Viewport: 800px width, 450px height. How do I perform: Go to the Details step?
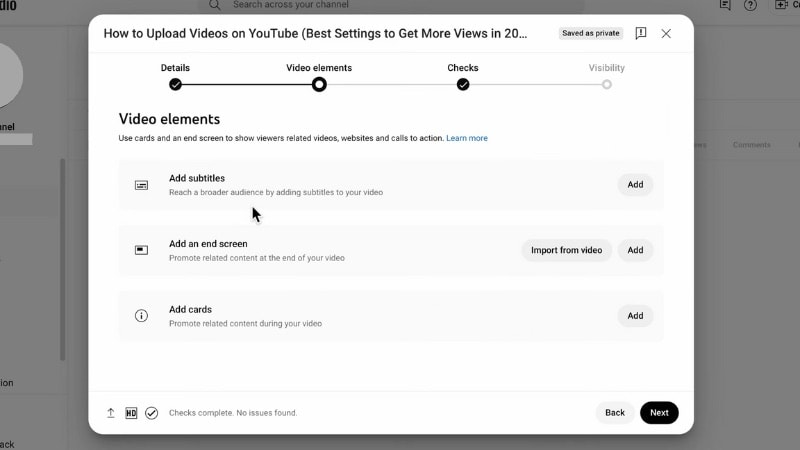[x=175, y=68]
